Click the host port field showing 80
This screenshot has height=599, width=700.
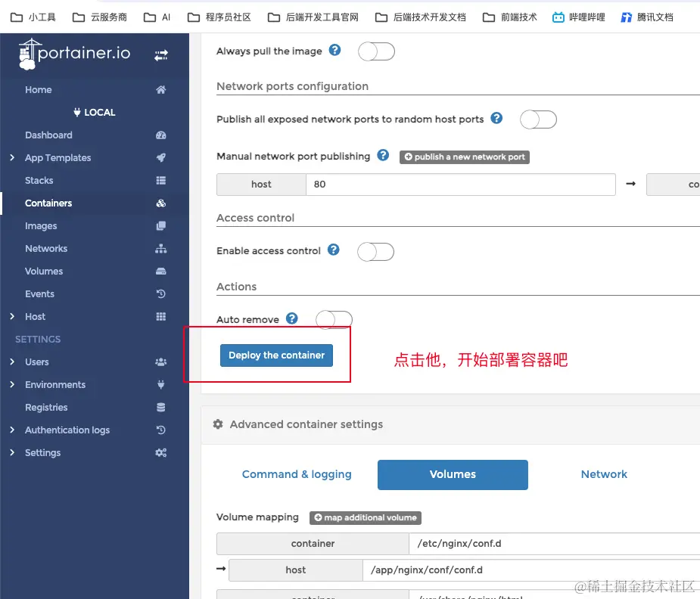tap(461, 185)
